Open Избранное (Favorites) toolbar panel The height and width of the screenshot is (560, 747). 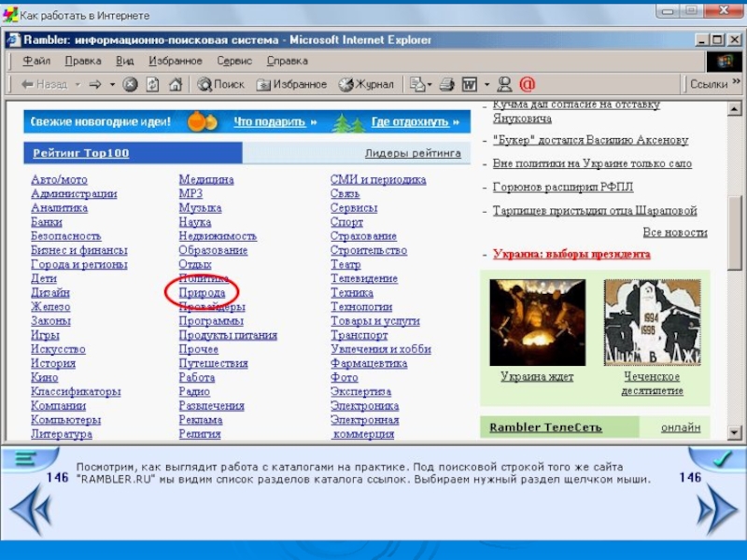[x=291, y=84]
